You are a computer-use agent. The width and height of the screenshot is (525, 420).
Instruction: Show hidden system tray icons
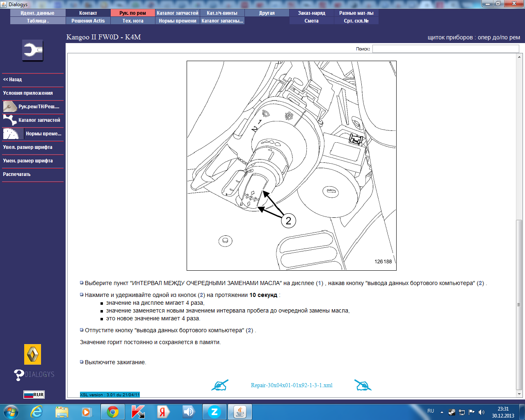click(442, 412)
